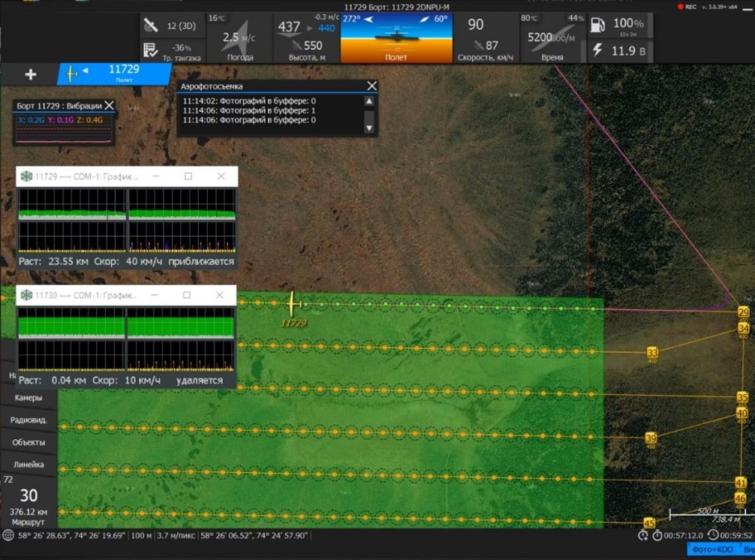Click the fuel pump icon at 100%
The image size is (755, 560).
point(597,25)
